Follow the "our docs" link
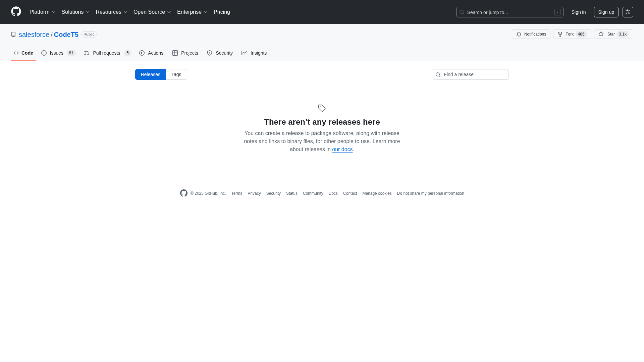 pyautogui.click(x=342, y=149)
